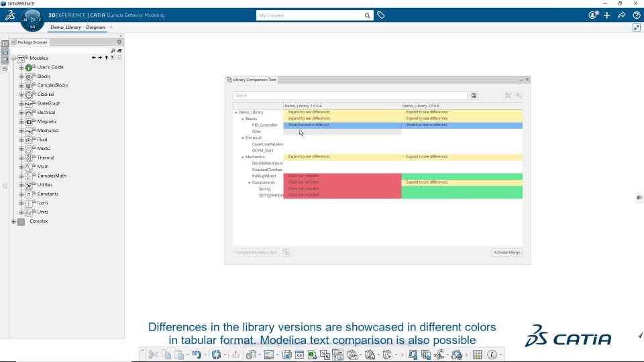Select the Library Comparison Tool title tab
Image resolution: width=644 pixels, height=362 pixels.
click(252, 80)
